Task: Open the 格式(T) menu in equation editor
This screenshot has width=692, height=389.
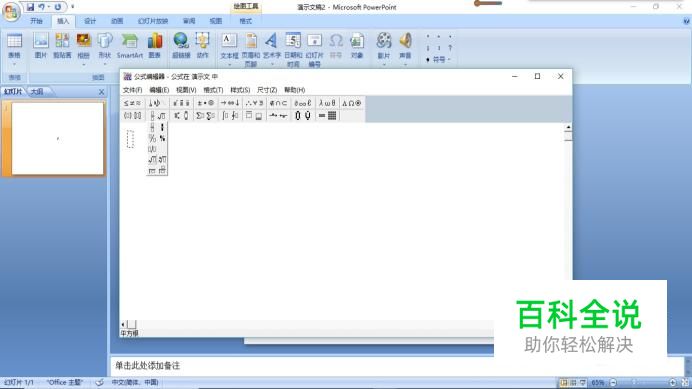Action: click(x=213, y=90)
